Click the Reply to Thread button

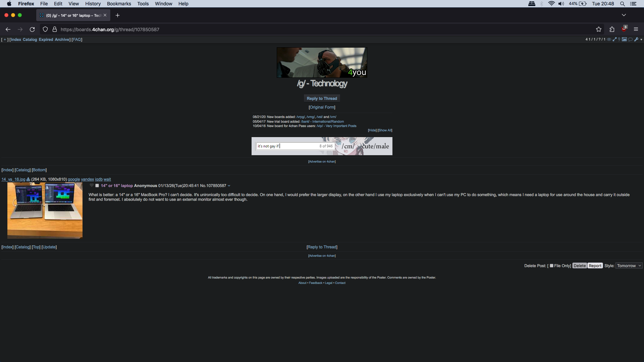[x=322, y=98]
